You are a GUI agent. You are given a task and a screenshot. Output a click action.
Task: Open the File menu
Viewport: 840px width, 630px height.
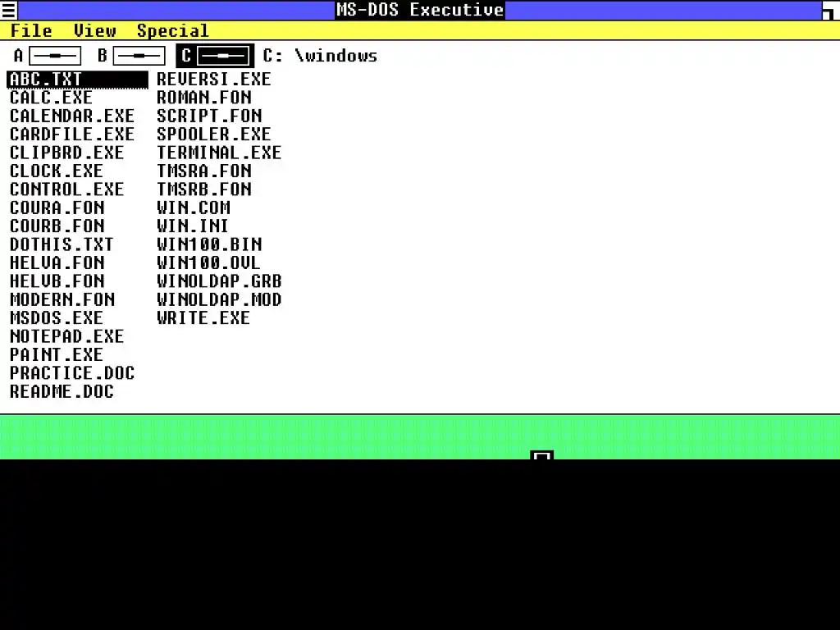[31, 30]
